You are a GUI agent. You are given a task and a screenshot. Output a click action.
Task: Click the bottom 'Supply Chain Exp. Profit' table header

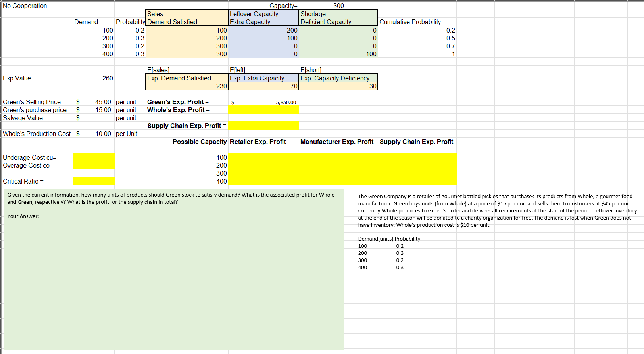(x=416, y=142)
